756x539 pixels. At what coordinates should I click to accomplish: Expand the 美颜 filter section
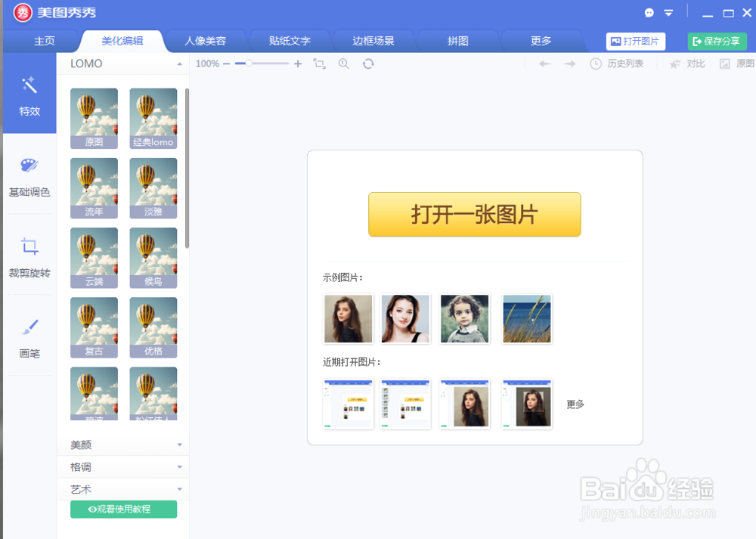coord(122,445)
